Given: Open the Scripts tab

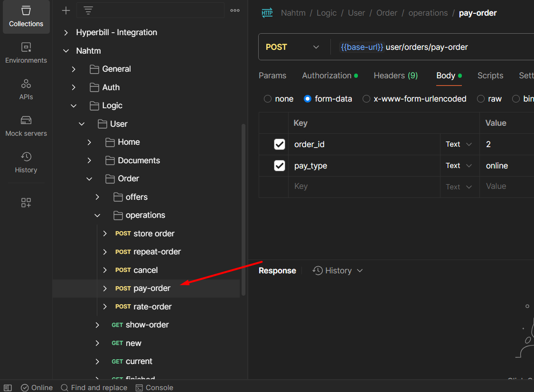Looking at the screenshot, I should click(490, 75).
